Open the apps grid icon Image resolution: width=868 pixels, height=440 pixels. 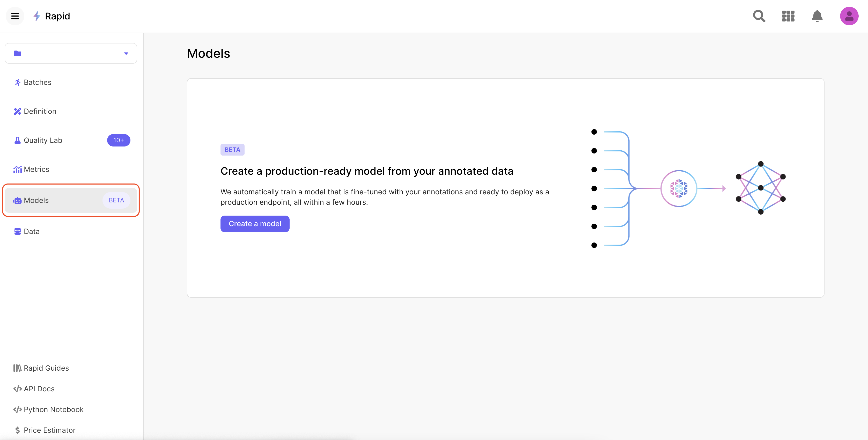pos(788,16)
